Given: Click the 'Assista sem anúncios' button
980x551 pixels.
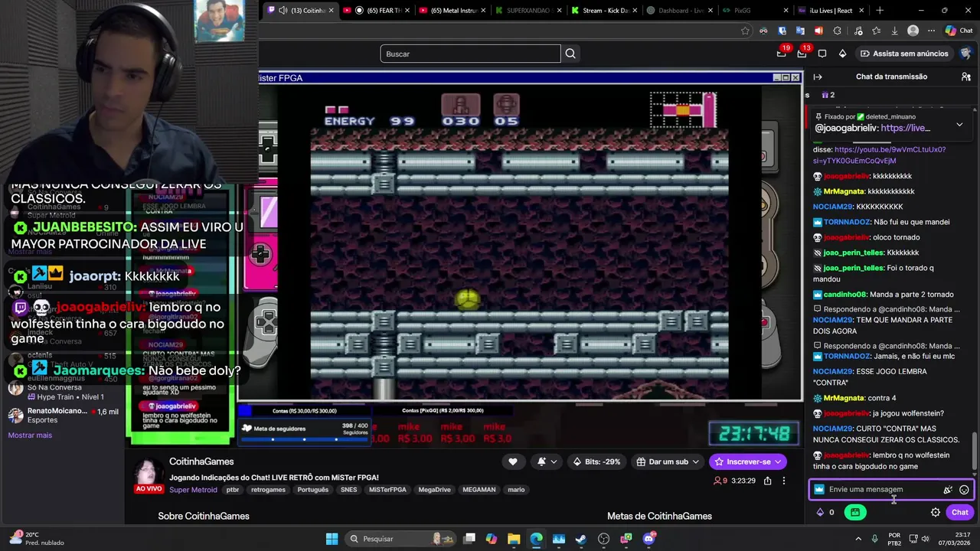Looking at the screenshot, I should click(904, 54).
